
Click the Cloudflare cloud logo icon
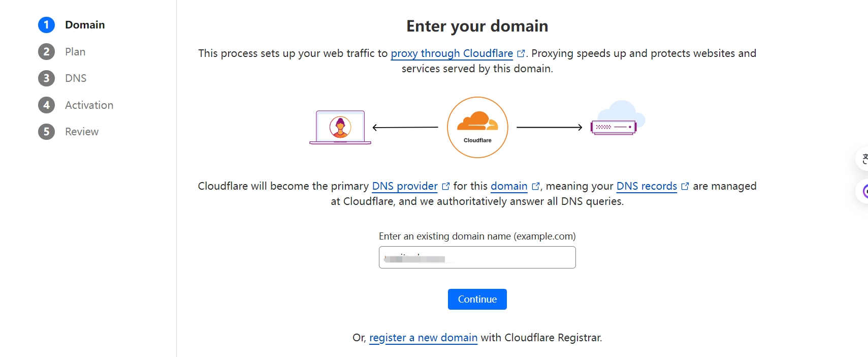[477, 127]
